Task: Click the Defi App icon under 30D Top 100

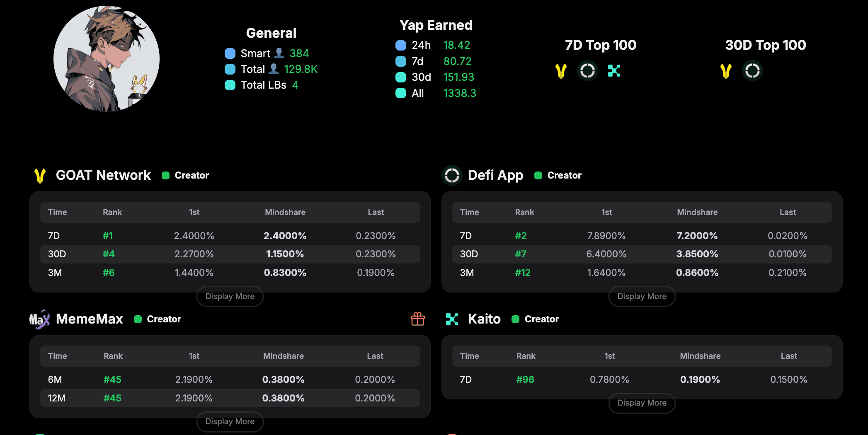Action: click(x=752, y=71)
